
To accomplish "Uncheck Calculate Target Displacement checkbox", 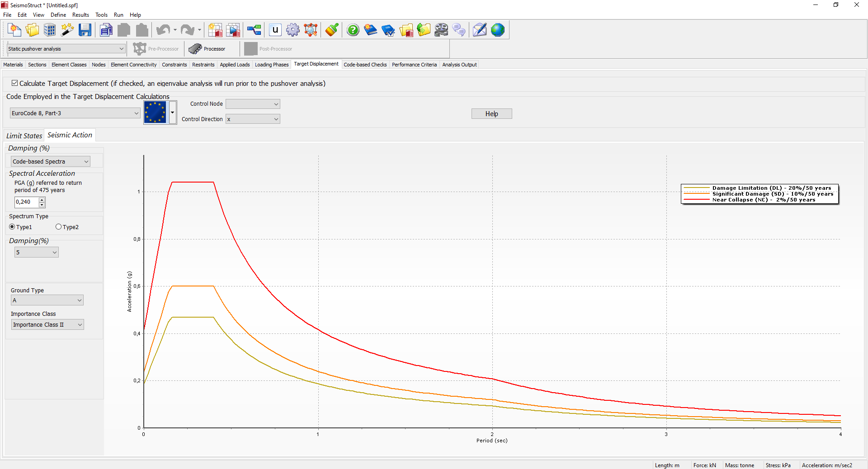I will 15,83.
